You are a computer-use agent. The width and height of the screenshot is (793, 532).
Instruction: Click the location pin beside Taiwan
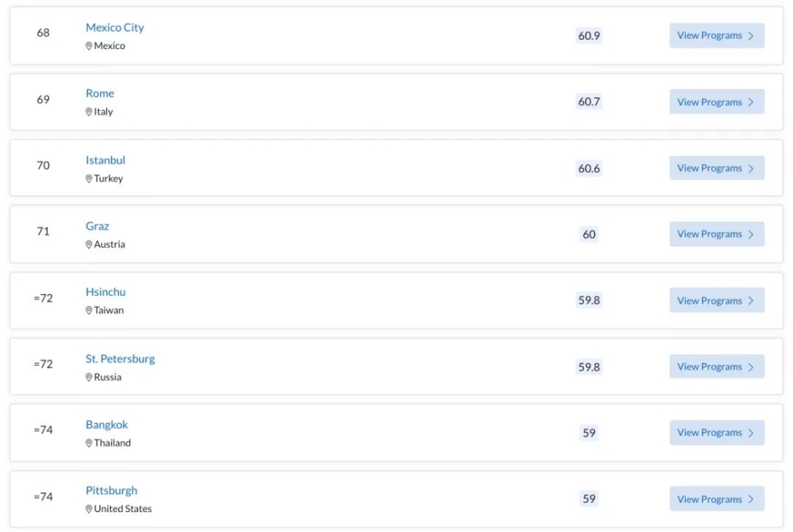[89, 311]
